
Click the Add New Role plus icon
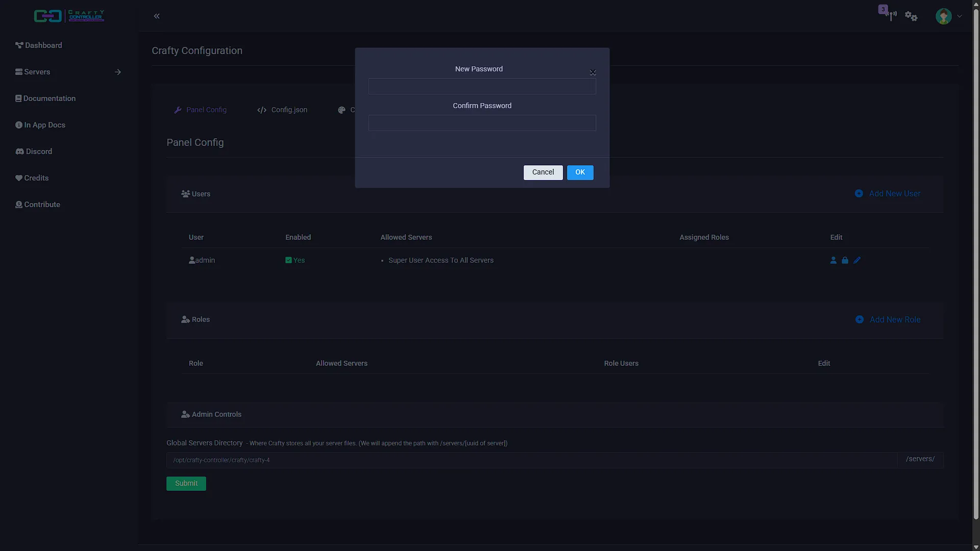[860, 319]
